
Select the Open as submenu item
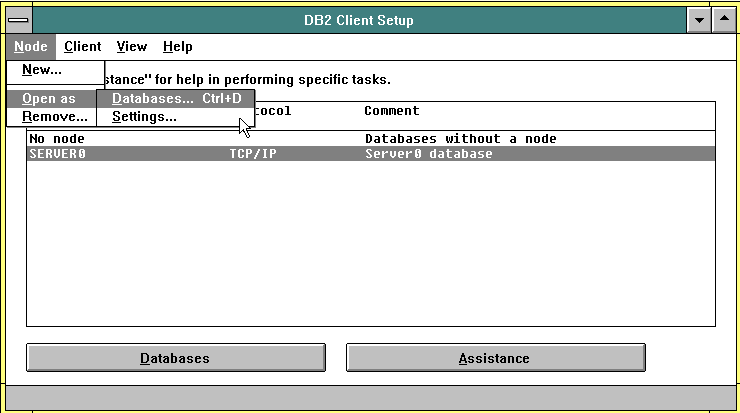(x=52, y=99)
